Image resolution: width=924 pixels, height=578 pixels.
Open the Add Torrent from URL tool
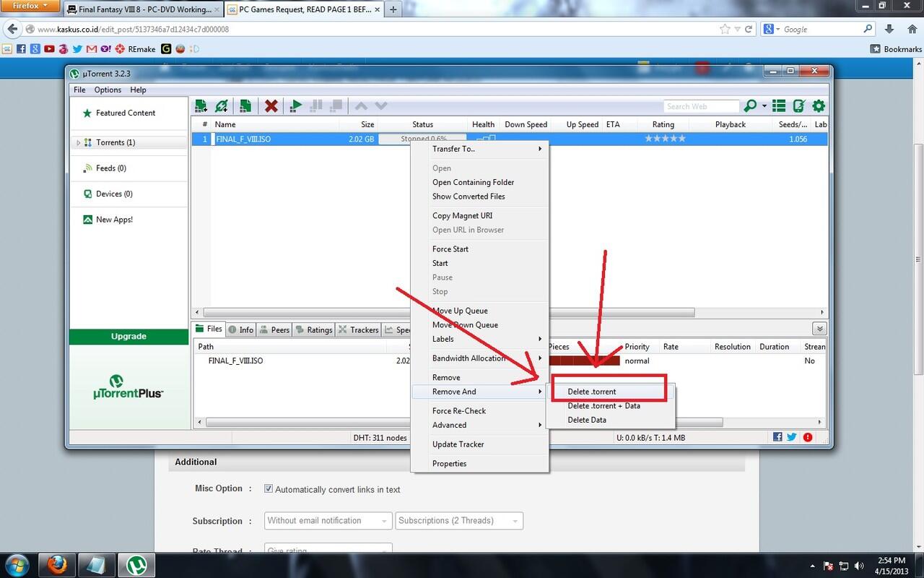click(x=222, y=105)
